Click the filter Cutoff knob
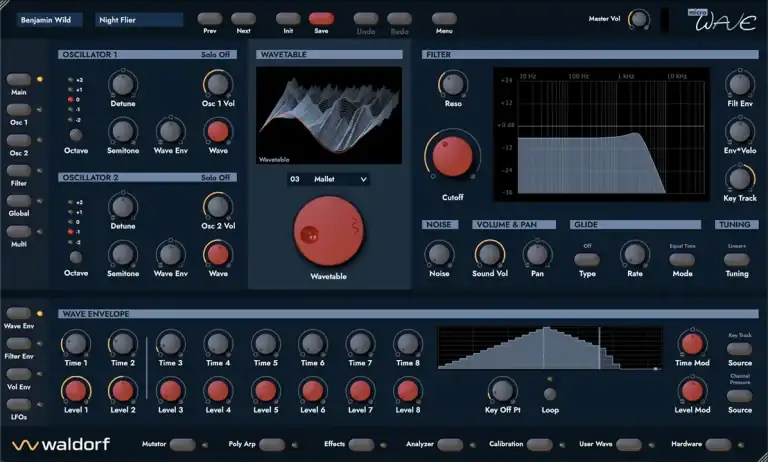This screenshot has width=768, height=462. 452,156
